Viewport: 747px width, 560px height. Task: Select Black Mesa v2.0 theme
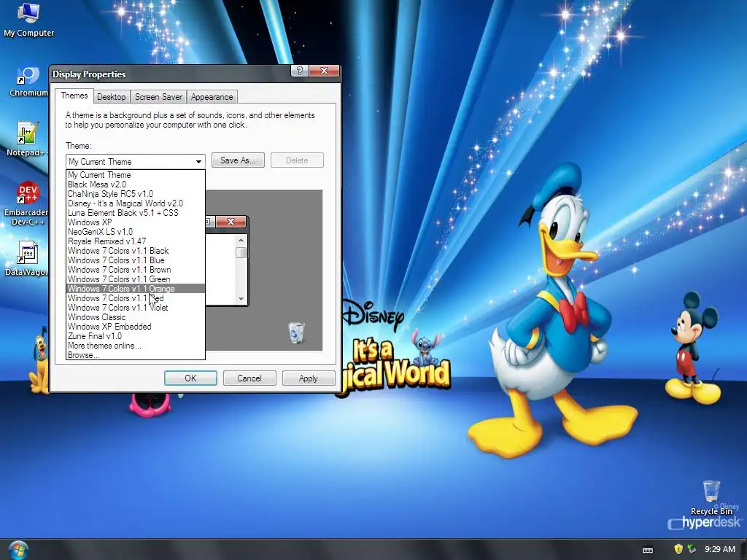(x=135, y=184)
